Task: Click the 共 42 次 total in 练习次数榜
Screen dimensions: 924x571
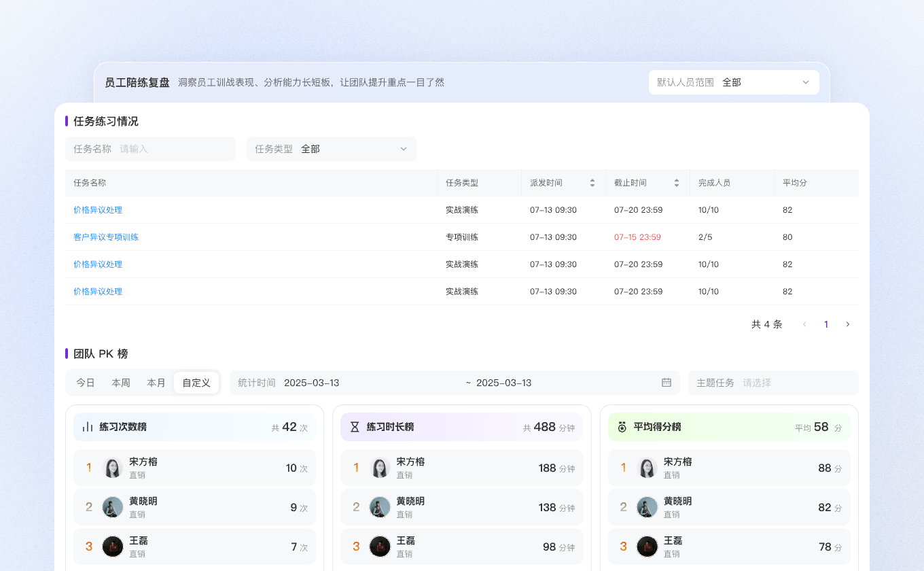Action: click(289, 427)
